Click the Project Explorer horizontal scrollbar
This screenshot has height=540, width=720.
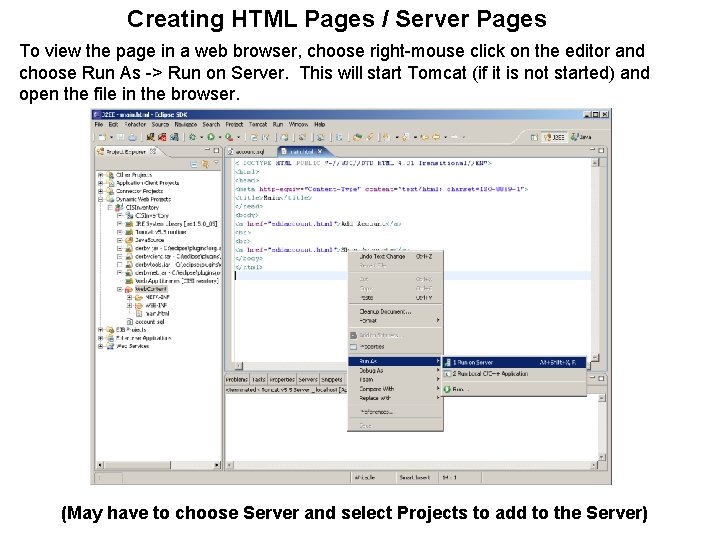[158, 465]
